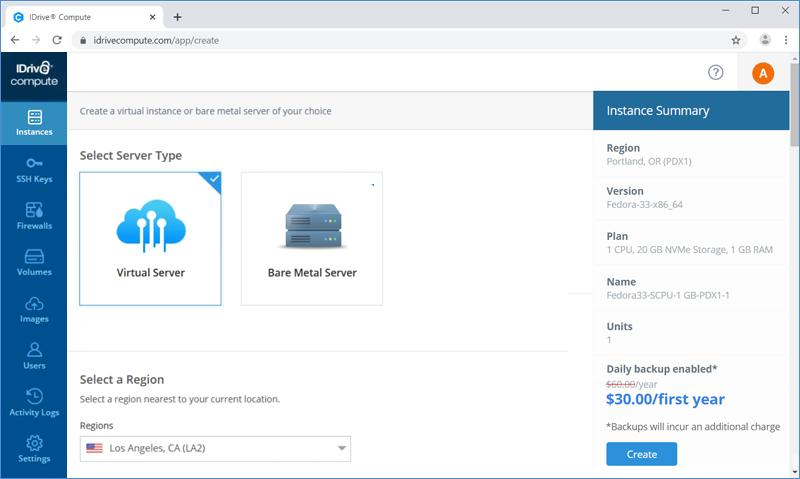Expand the Regions dropdown
Image resolution: width=800 pixels, height=479 pixels.
coord(215,449)
